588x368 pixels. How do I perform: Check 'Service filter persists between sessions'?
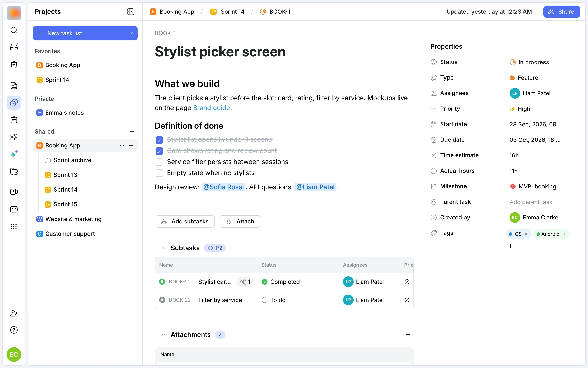[x=159, y=162]
